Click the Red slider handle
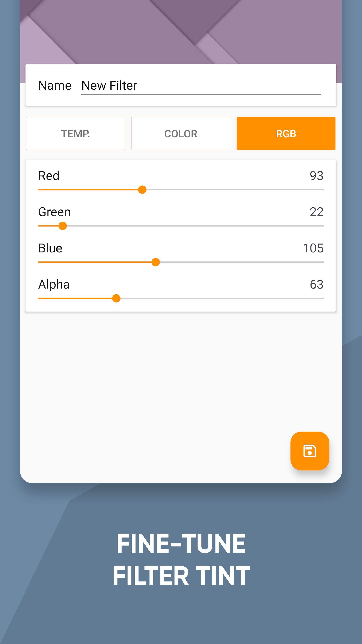The image size is (362, 644). click(x=142, y=190)
